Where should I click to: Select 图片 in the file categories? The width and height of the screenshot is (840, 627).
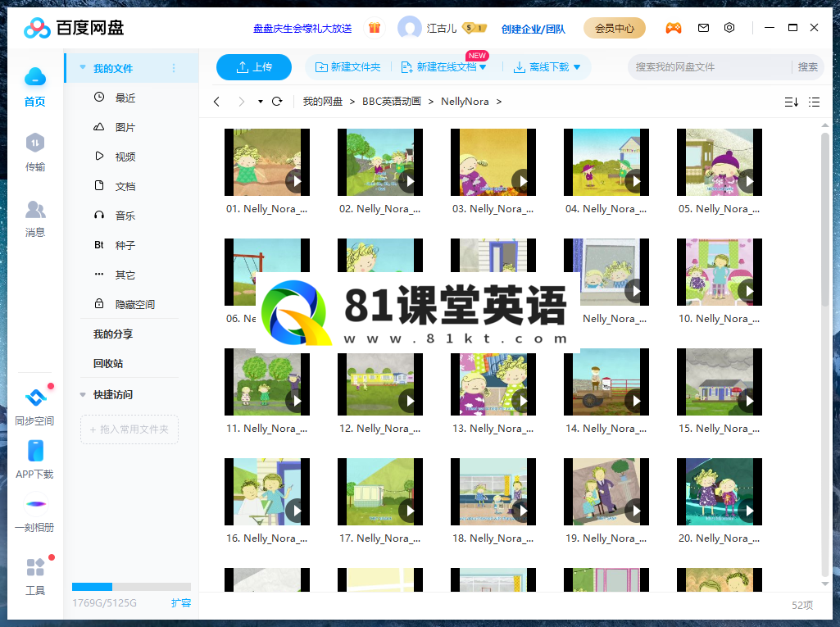[x=125, y=127]
